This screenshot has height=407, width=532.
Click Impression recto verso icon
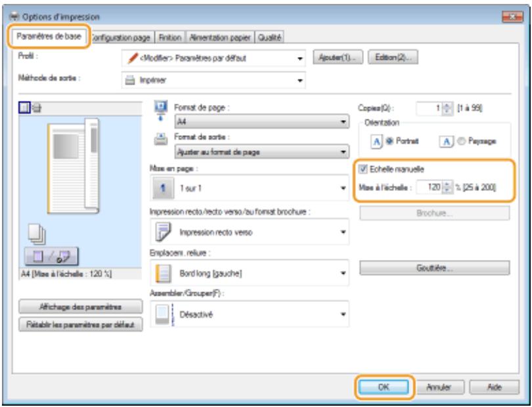pyautogui.click(x=162, y=232)
